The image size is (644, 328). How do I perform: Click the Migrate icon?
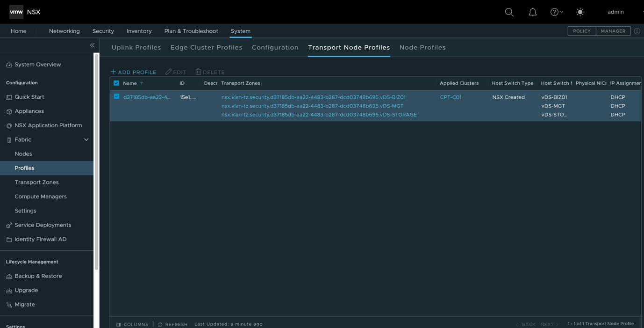pos(9,305)
